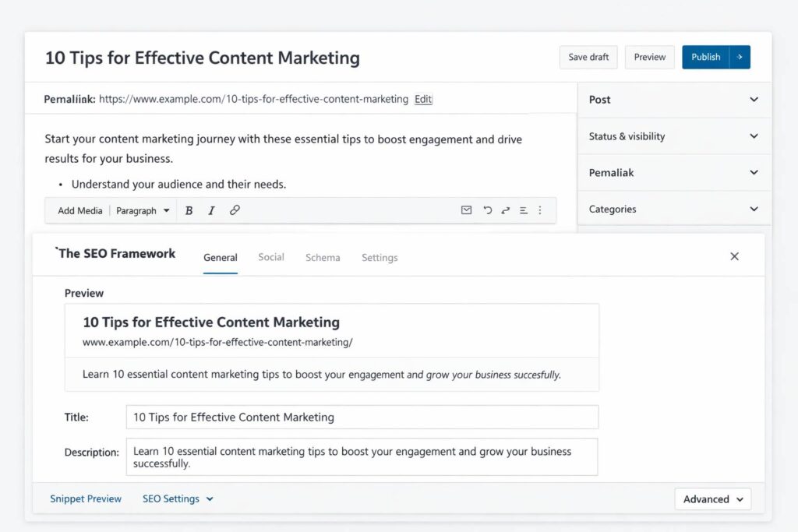Click the Publish button
The width and height of the screenshot is (798, 532).
pos(705,57)
